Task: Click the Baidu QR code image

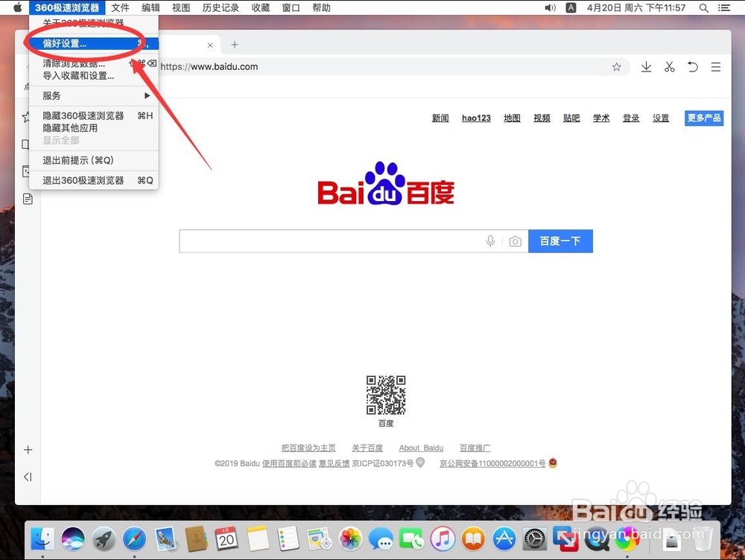Action: pyautogui.click(x=386, y=395)
